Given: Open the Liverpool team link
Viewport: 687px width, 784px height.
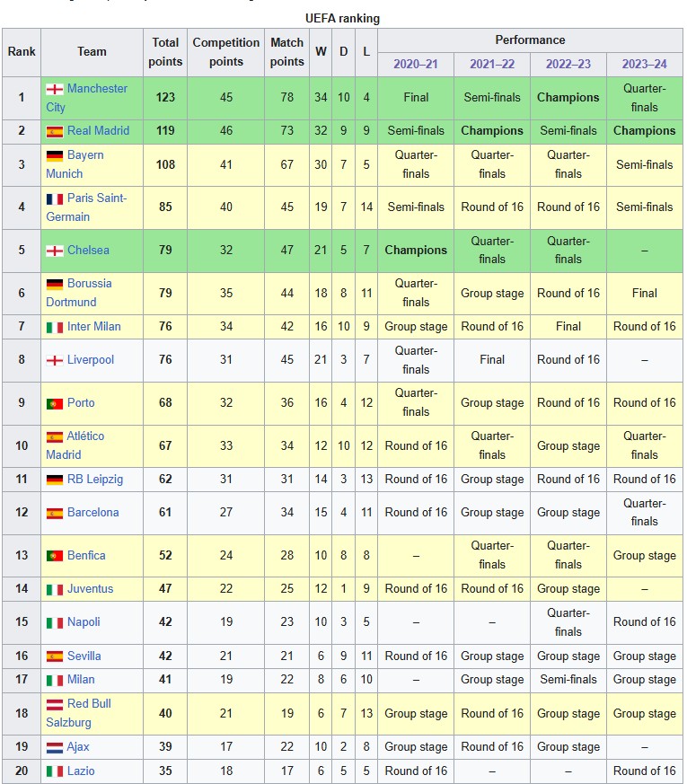Looking at the screenshot, I should click(91, 359).
